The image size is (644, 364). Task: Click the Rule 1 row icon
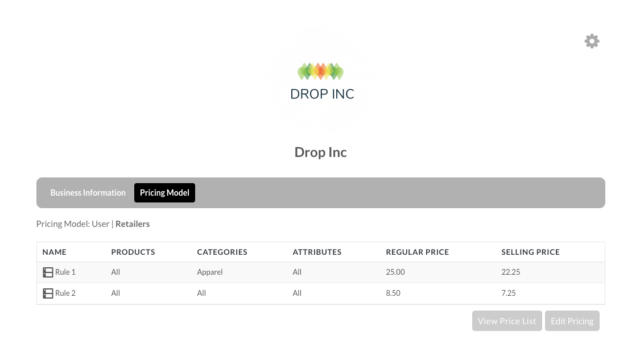pyautogui.click(x=48, y=272)
